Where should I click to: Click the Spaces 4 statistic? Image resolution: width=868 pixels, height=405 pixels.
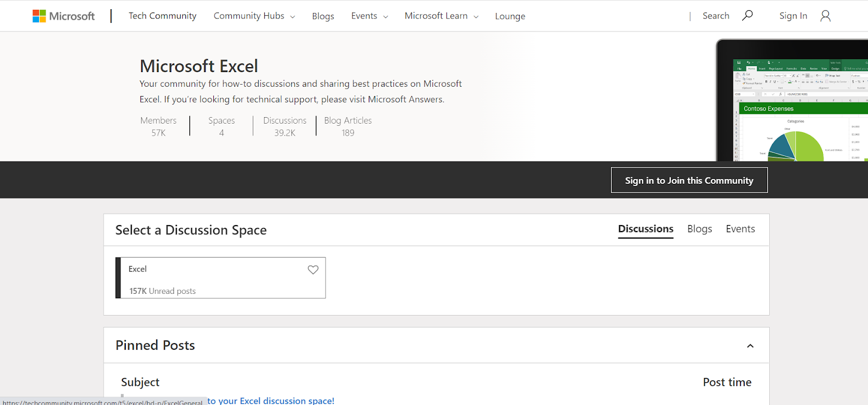[221, 126]
